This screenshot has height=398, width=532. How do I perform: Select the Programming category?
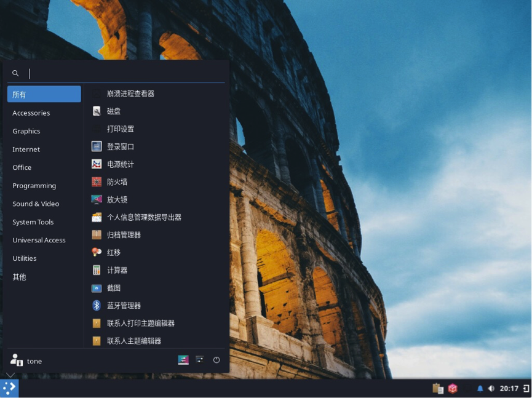click(x=44, y=186)
